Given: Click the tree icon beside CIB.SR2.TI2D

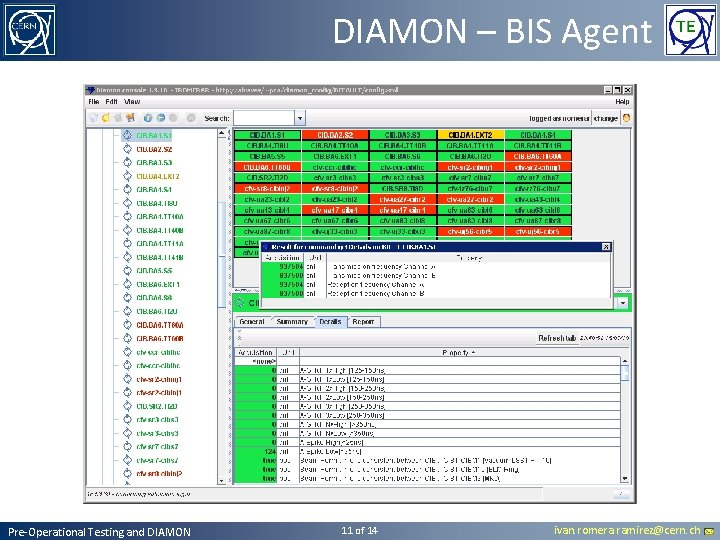Looking at the screenshot, I should tap(127, 406).
